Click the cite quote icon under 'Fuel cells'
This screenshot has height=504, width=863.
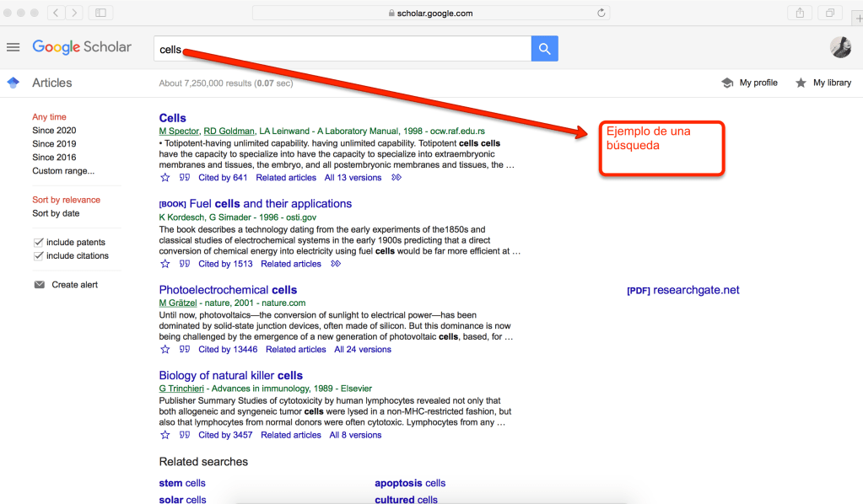[185, 264]
